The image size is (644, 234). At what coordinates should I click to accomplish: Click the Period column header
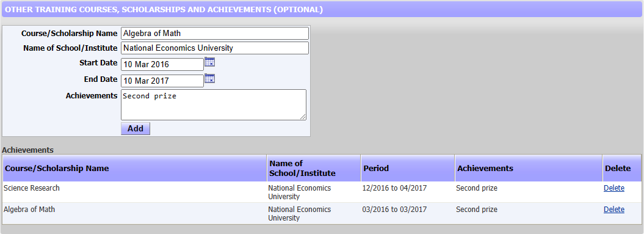(408, 168)
